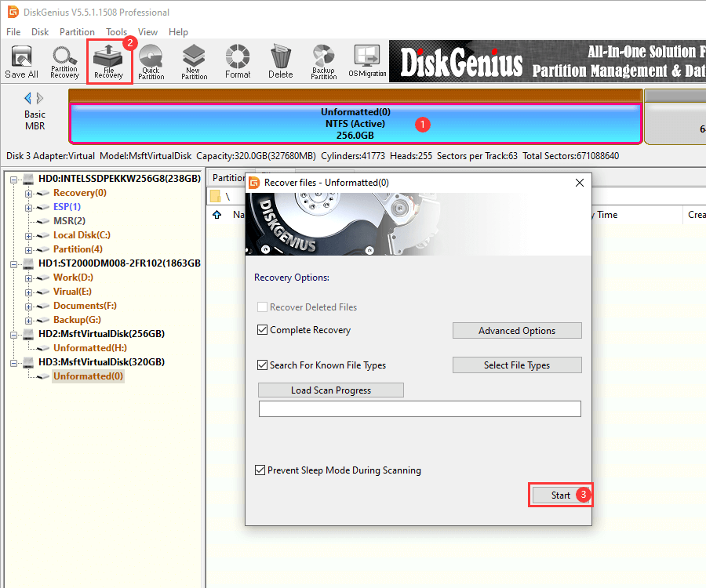Select the blue Unformatted(0) 256.0GB partition bar
This screenshot has height=588, width=706.
(x=355, y=124)
